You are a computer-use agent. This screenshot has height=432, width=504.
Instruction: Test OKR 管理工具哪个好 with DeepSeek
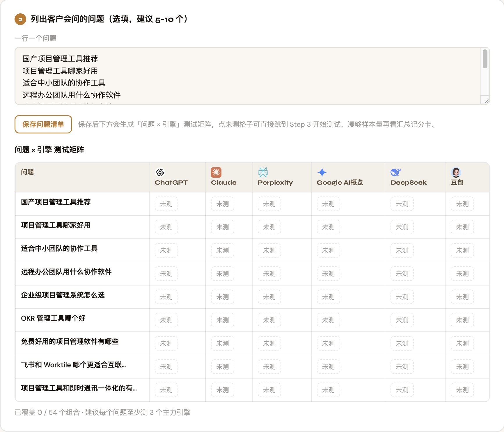(402, 320)
